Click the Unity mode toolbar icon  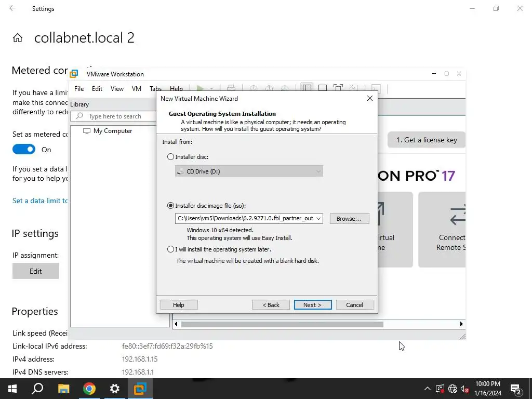354,88
